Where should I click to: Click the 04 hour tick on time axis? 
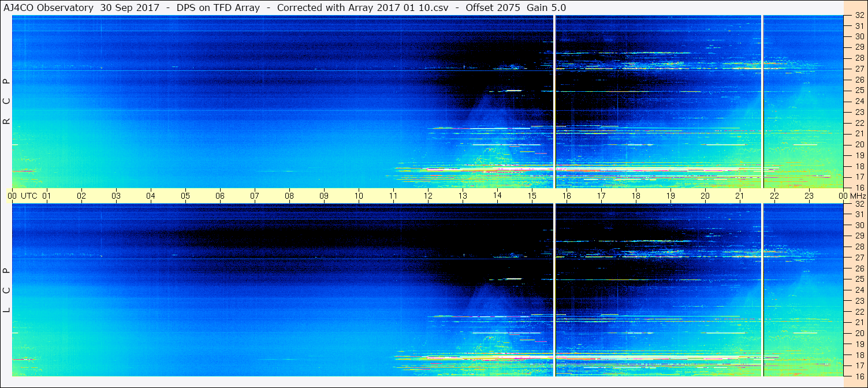(151, 196)
